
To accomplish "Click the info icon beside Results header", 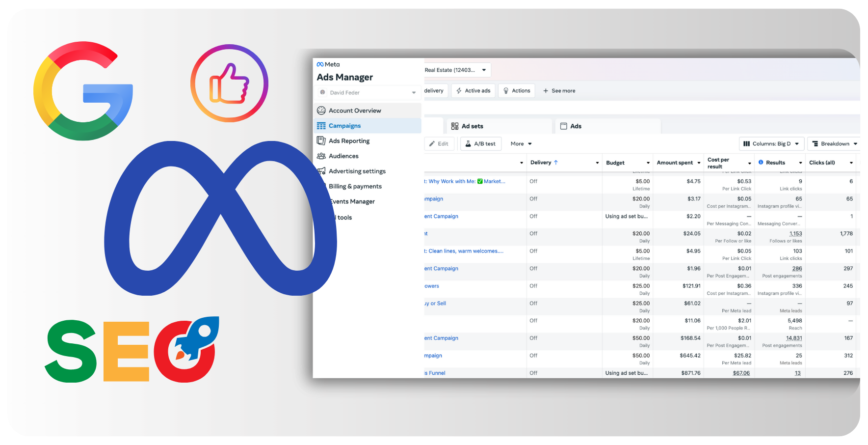I will click(x=761, y=162).
